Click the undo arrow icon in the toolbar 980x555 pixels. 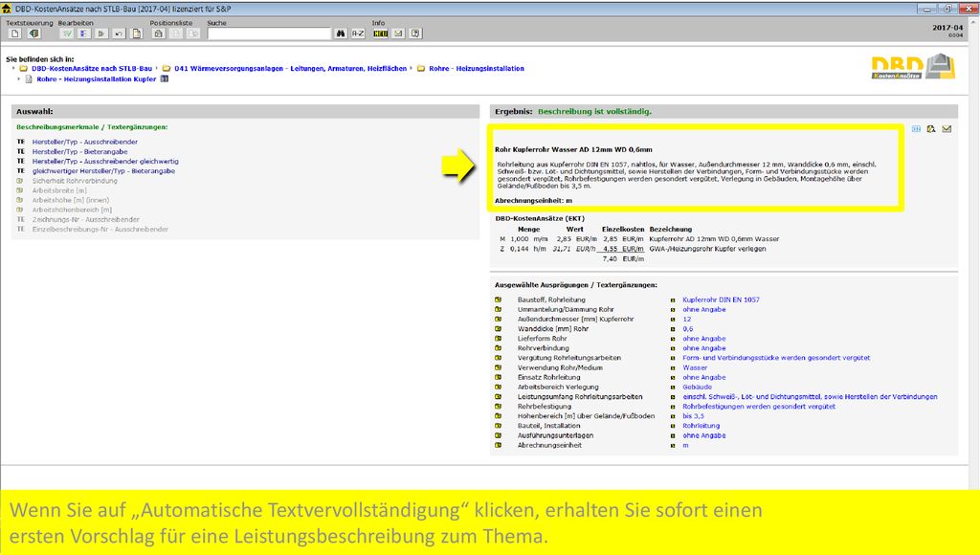119,33
